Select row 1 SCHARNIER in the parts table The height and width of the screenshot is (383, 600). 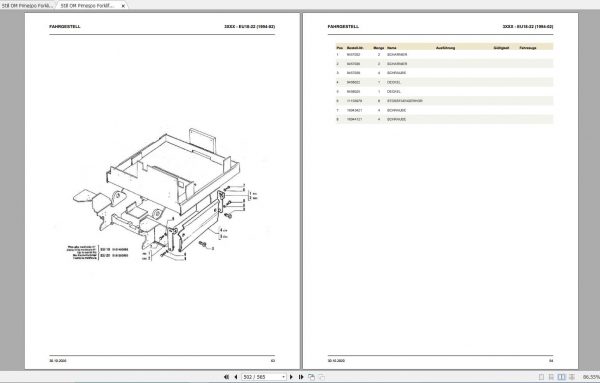point(445,55)
